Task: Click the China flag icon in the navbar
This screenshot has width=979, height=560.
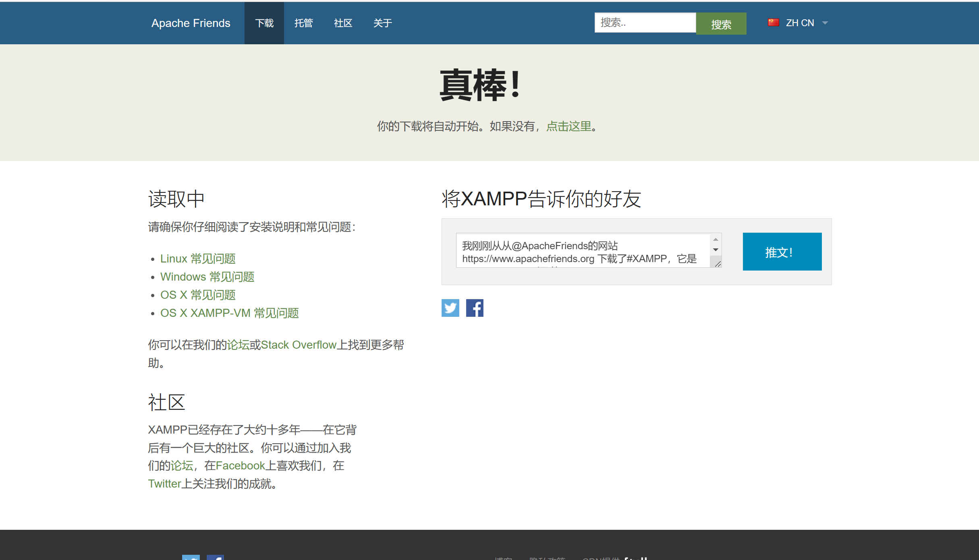Action: pos(774,23)
